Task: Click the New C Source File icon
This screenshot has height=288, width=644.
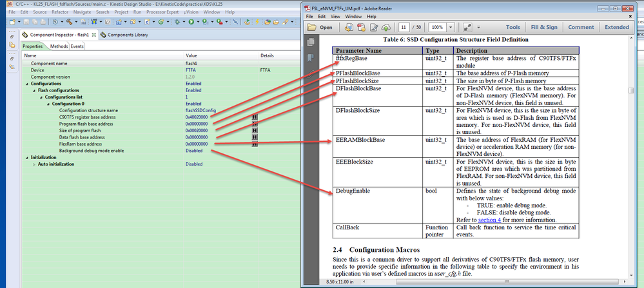Action: (147, 22)
